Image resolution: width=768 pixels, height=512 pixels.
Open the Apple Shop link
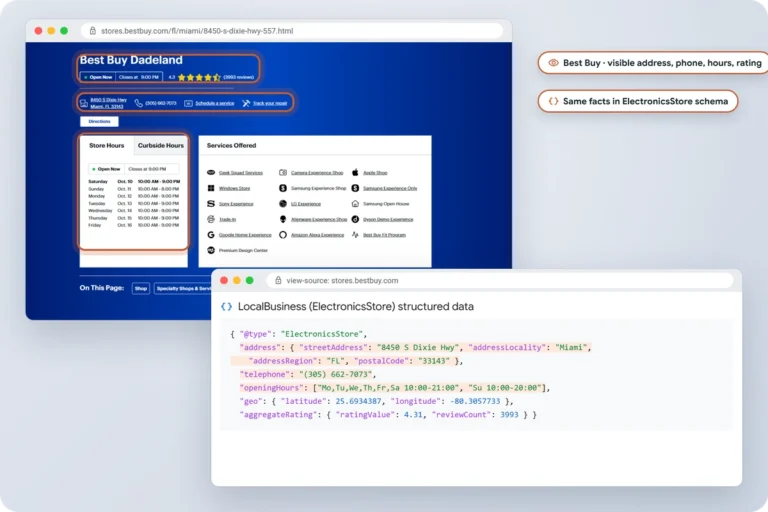[x=375, y=173]
